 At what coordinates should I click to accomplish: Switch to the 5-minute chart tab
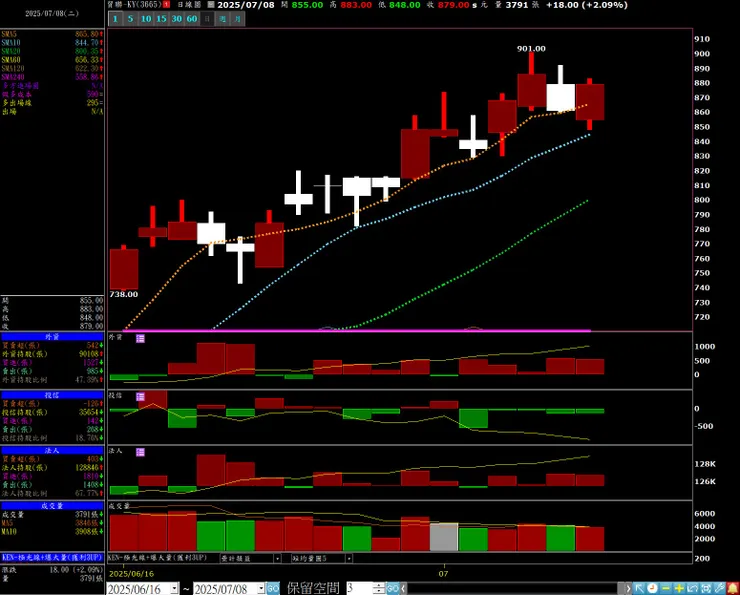(130, 19)
